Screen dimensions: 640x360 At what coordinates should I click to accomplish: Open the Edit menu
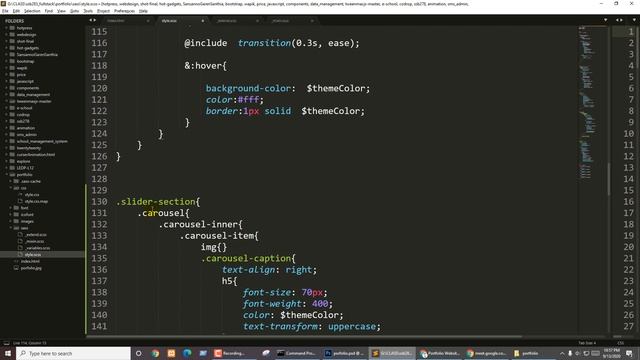(16, 11)
